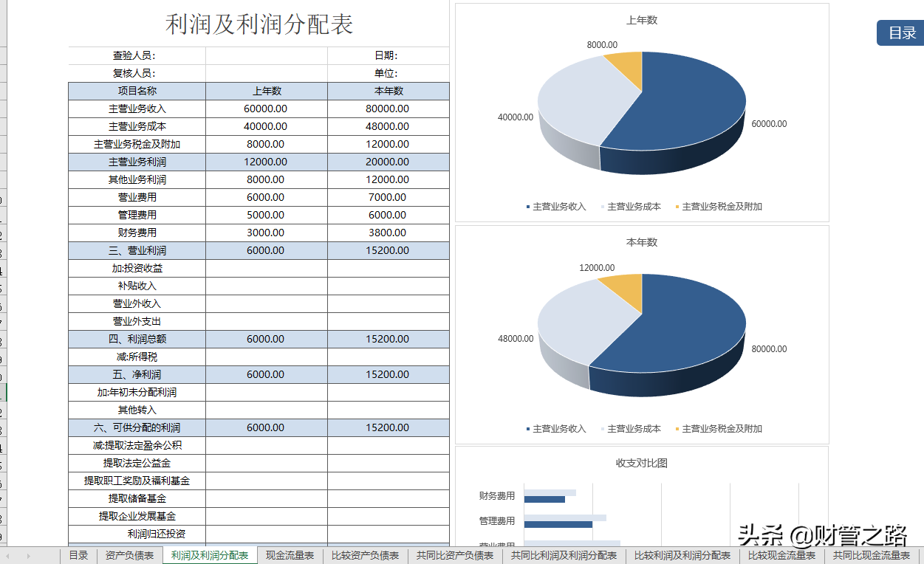Select the 营业费用 row label

(x=137, y=197)
